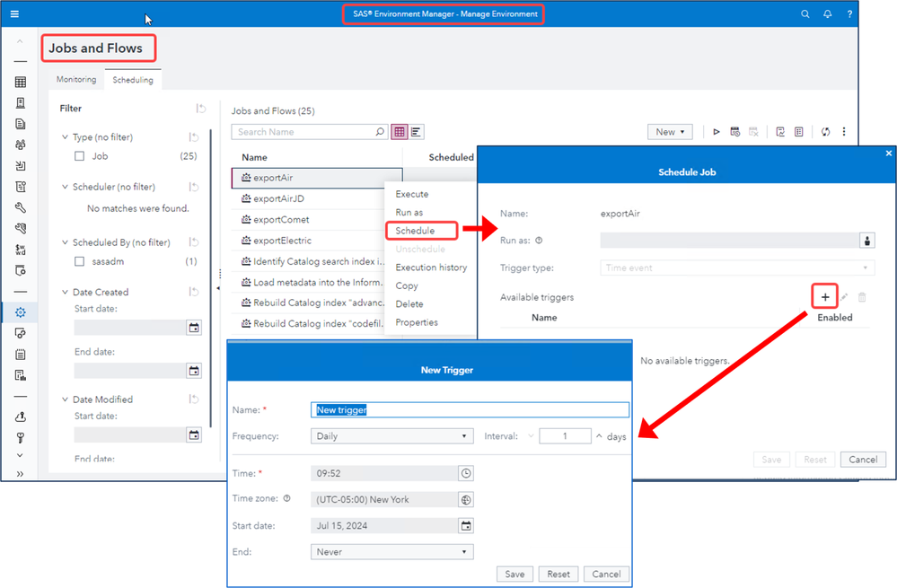Image resolution: width=897 pixels, height=588 pixels.
Task: Click the search magnifier in the top bar
Action: 805,13
